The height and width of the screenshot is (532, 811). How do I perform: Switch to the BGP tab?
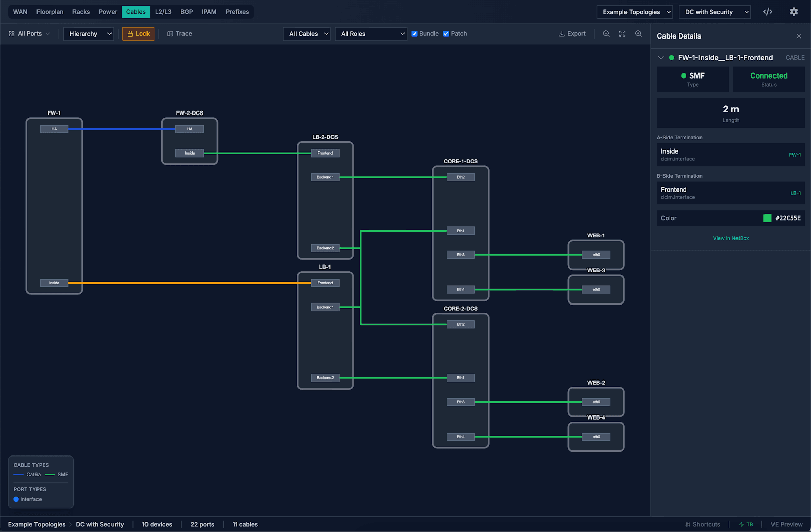[186, 12]
